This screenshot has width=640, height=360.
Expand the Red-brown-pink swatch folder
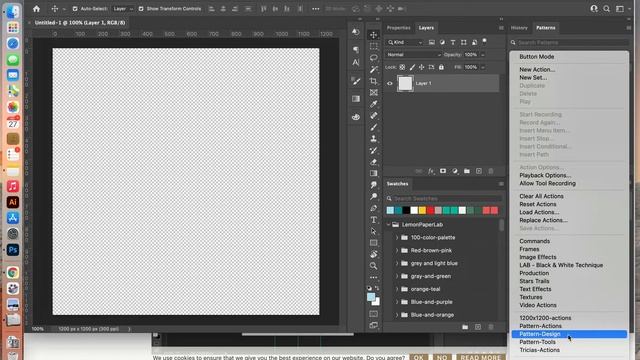397,251
